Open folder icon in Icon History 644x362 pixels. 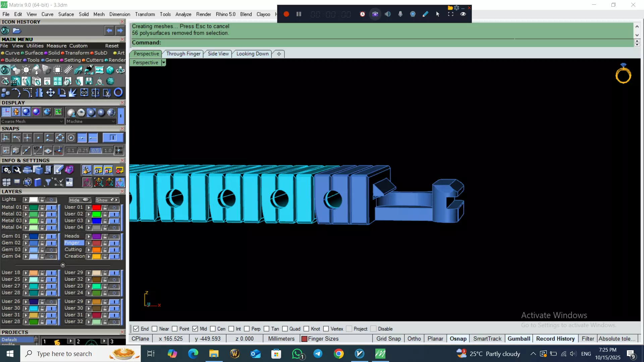pyautogui.click(x=17, y=31)
